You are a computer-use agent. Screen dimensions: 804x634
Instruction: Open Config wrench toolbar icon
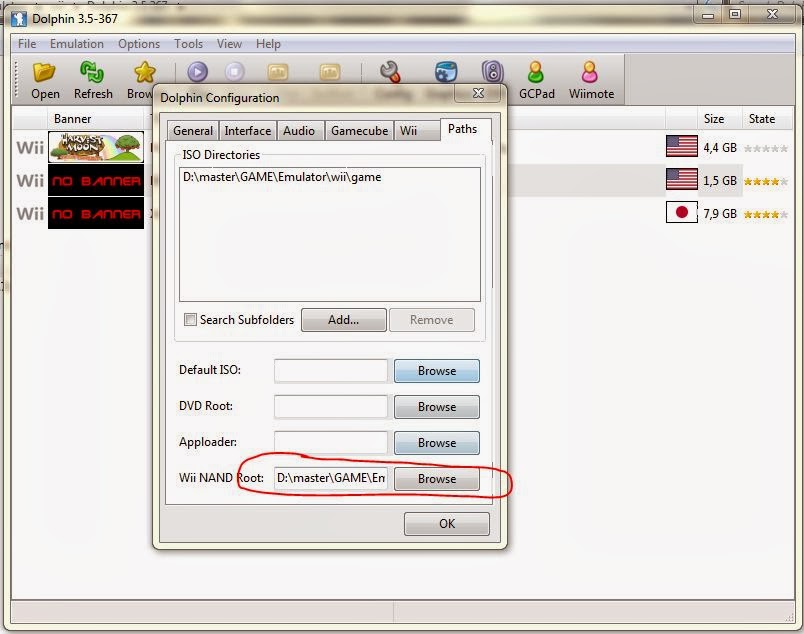coord(391,72)
